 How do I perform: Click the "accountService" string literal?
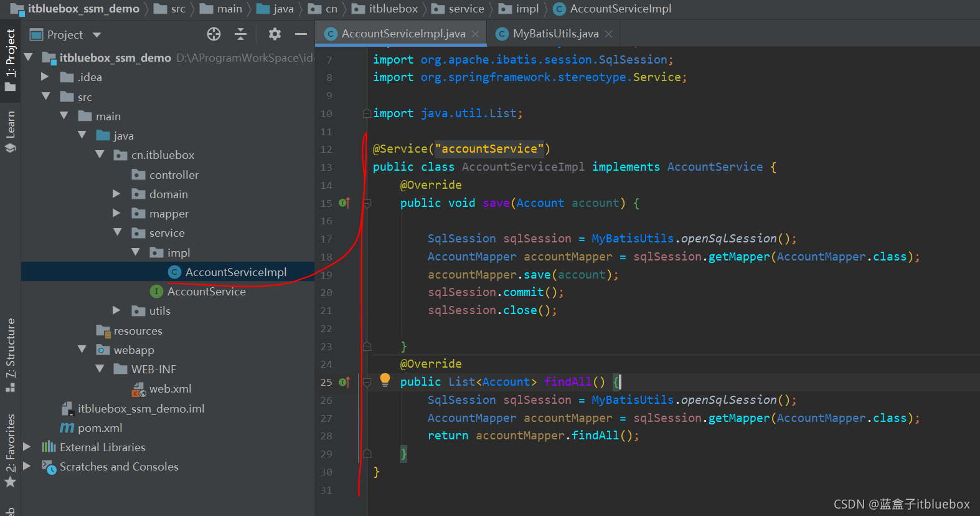click(x=489, y=149)
